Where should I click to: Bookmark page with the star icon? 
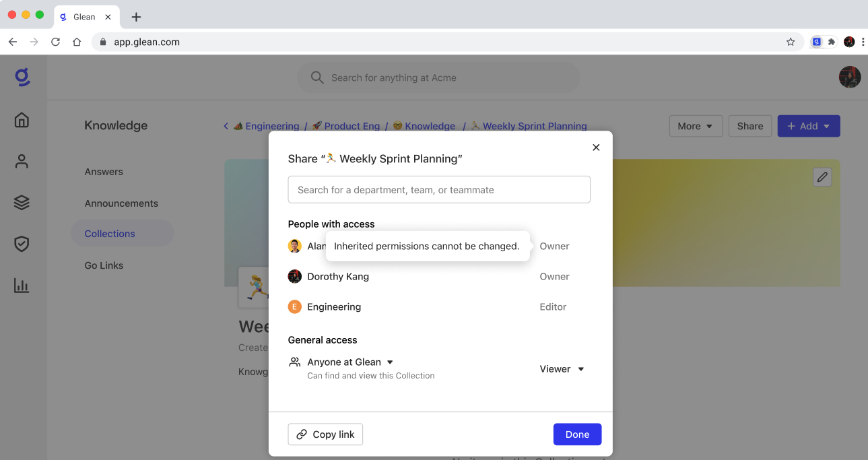tap(791, 42)
